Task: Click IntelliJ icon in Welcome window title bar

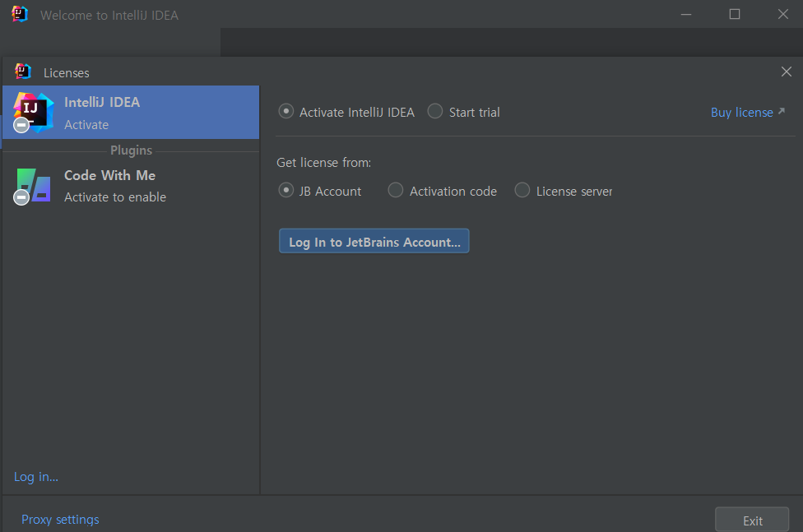Action: pyautogui.click(x=20, y=14)
